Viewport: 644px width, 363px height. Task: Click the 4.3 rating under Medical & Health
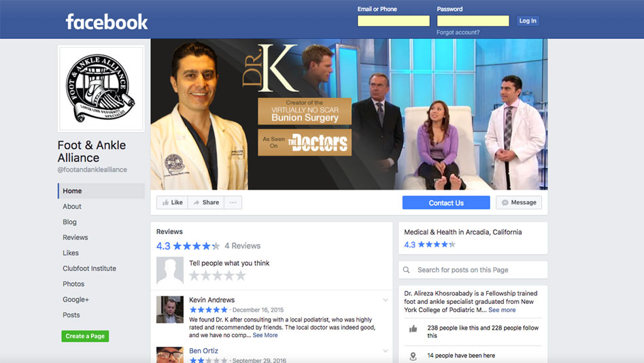point(430,245)
